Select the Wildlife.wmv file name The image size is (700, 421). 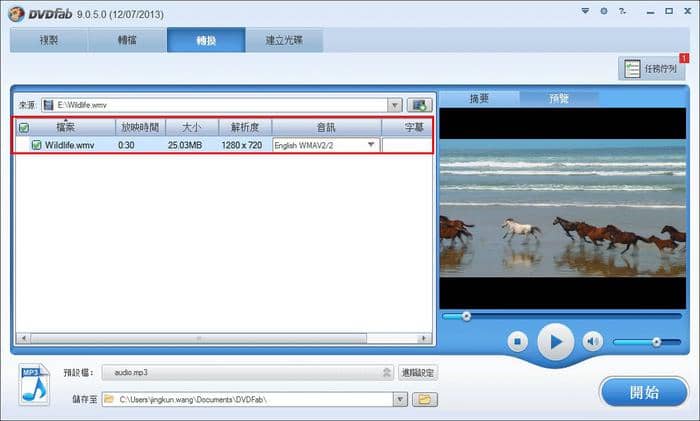click(x=70, y=145)
